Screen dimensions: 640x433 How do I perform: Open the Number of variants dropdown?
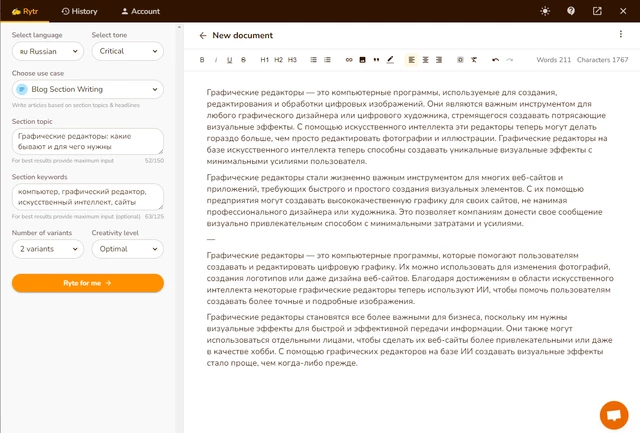click(48, 249)
